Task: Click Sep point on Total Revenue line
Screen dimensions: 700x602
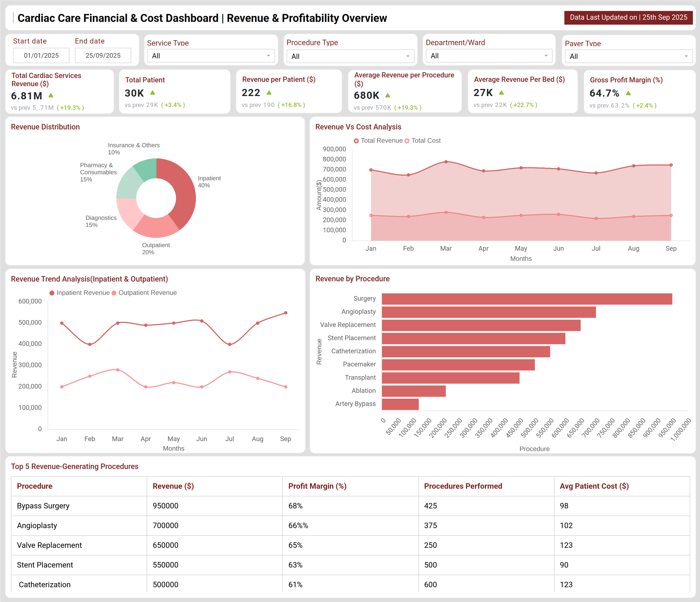Action: pos(671,165)
